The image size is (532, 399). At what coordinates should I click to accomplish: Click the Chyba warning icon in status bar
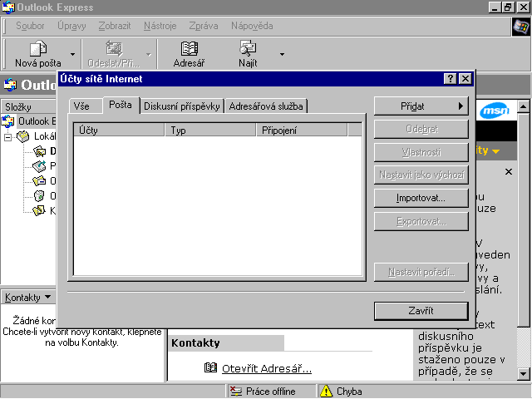326,392
